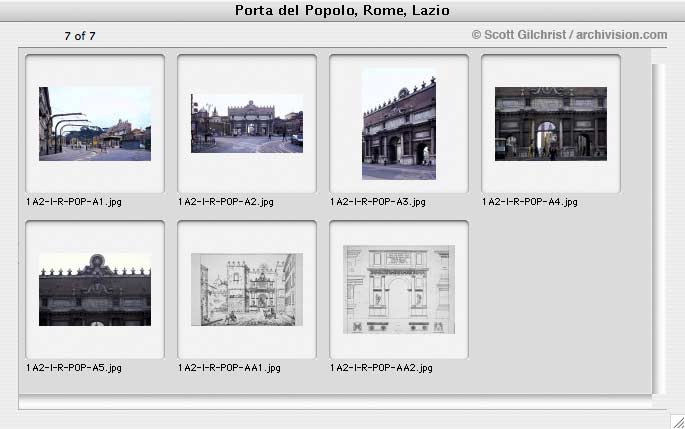
Task: Click the '7 of 7' record counter
Action: [x=80, y=36]
